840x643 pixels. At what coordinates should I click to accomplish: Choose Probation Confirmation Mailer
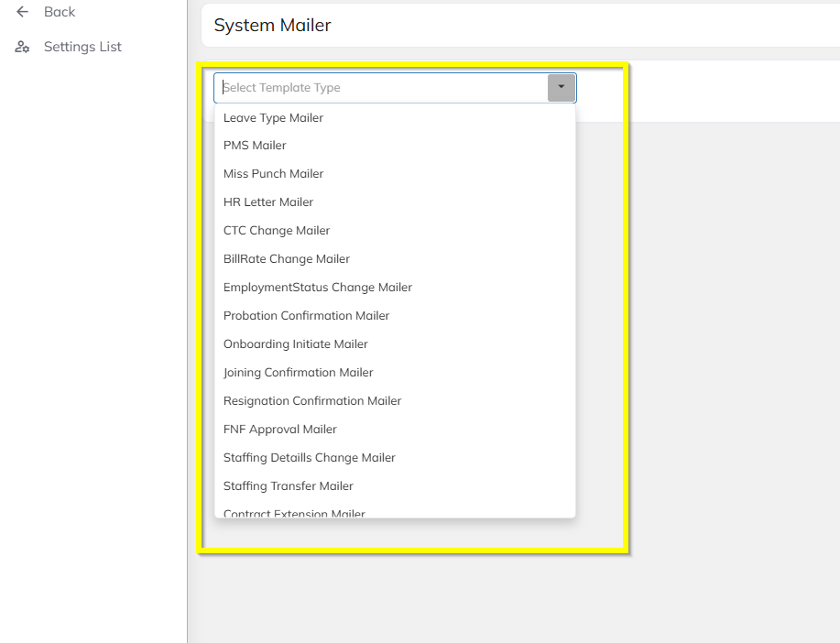tap(395, 316)
